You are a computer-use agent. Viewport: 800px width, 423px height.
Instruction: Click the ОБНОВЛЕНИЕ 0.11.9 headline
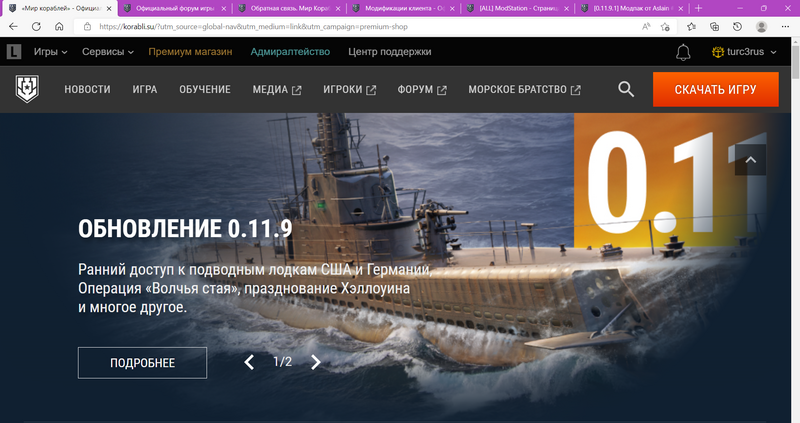pos(185,229)
